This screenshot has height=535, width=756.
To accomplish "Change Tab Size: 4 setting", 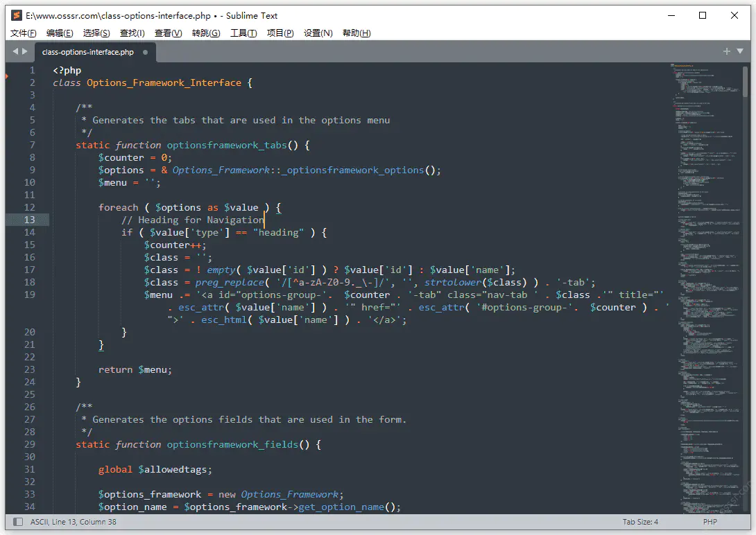I will [x=640, y=522].
